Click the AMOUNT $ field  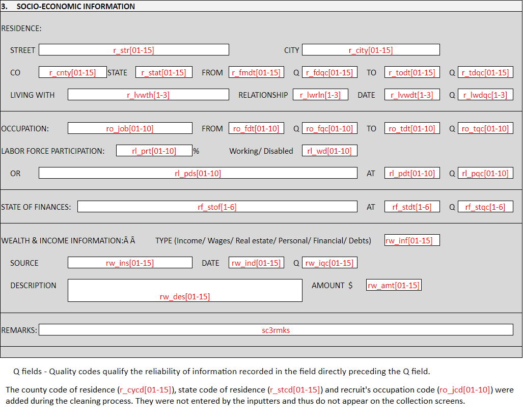(x=394, y=285)
